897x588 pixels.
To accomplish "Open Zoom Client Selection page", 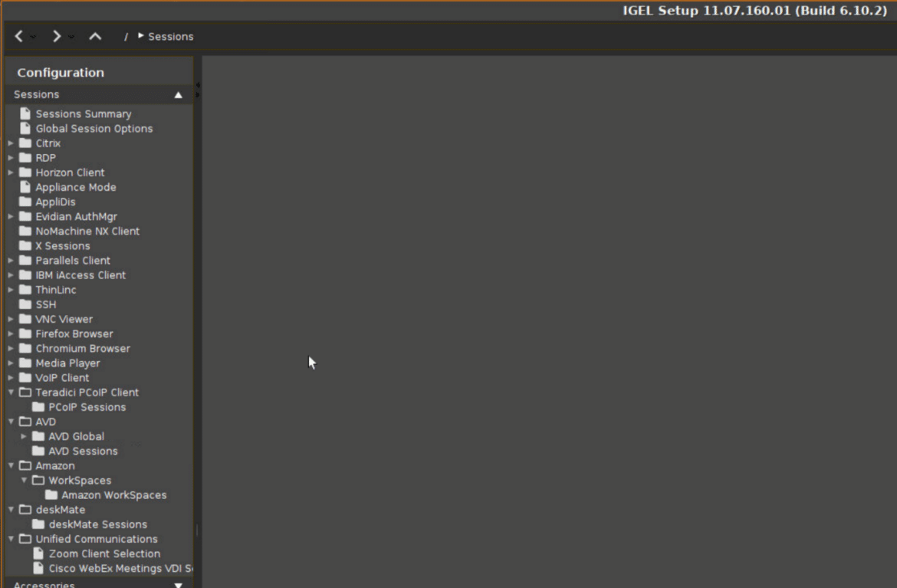I will click(x=97, y=553).
